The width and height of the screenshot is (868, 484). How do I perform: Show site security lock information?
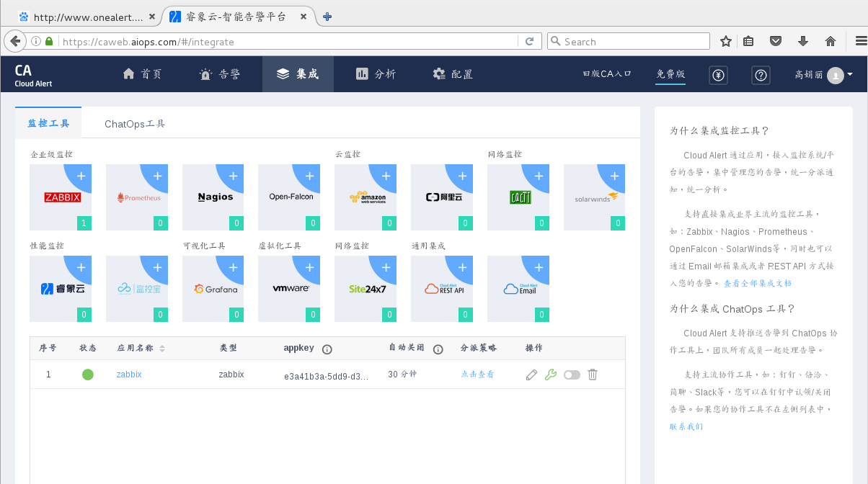pyautogui.click(x=49, y=41)
